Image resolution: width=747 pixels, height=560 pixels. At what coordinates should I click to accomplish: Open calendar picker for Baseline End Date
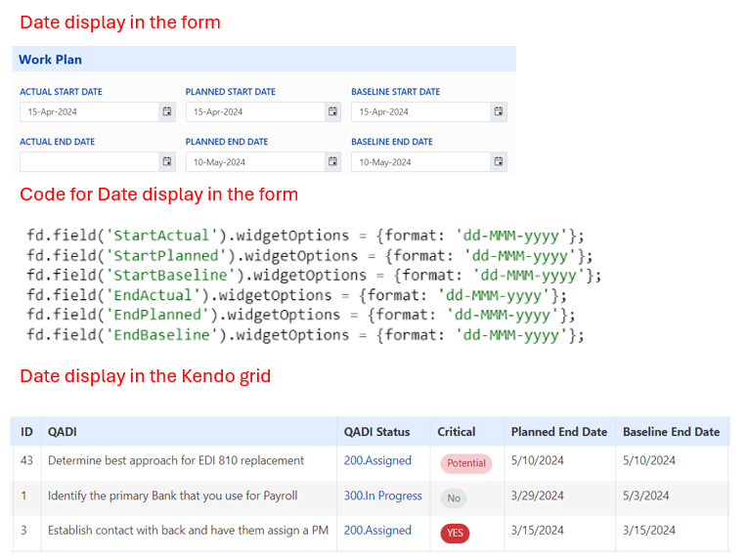499,162
